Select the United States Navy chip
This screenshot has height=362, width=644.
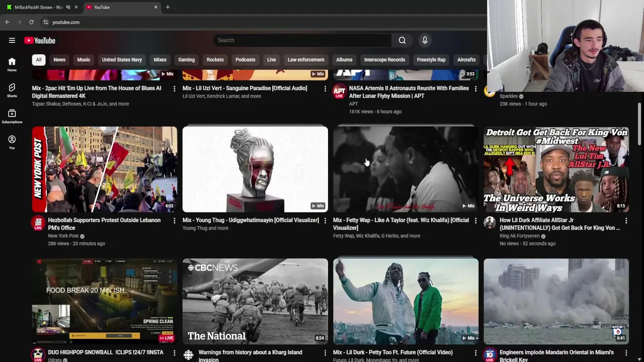[x=122, y=60]
